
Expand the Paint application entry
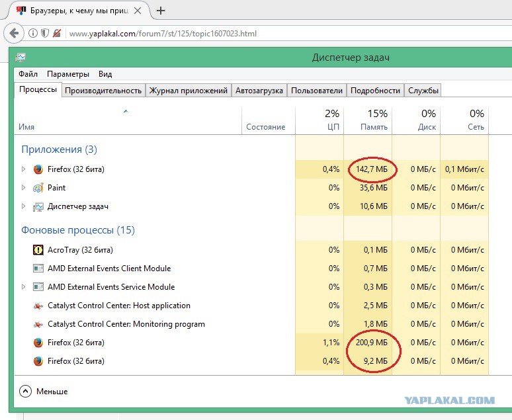(23, 188)
